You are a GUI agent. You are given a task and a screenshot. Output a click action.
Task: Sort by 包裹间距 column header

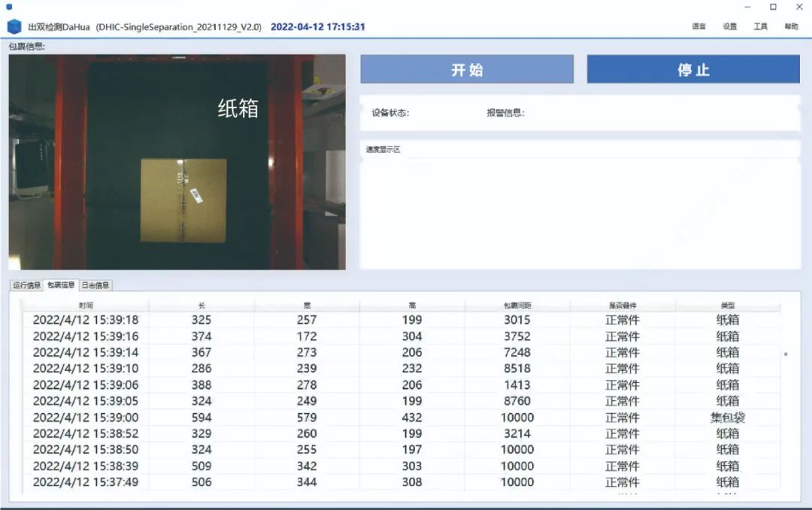point(517,306)
